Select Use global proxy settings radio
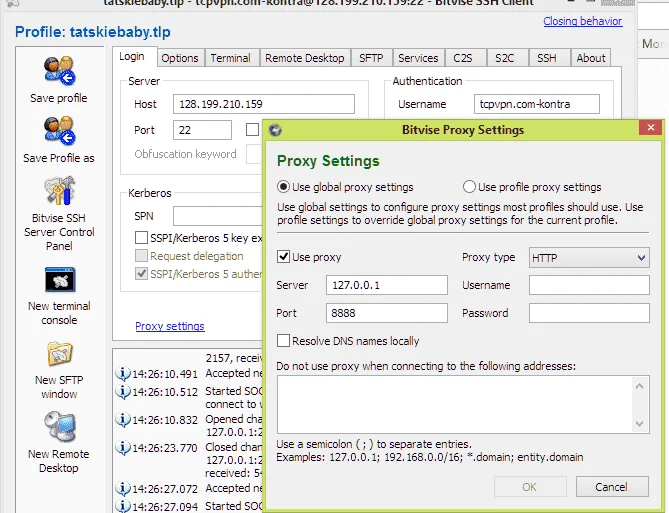This screenshot has height=513, width=669. (x=283, y=187)
